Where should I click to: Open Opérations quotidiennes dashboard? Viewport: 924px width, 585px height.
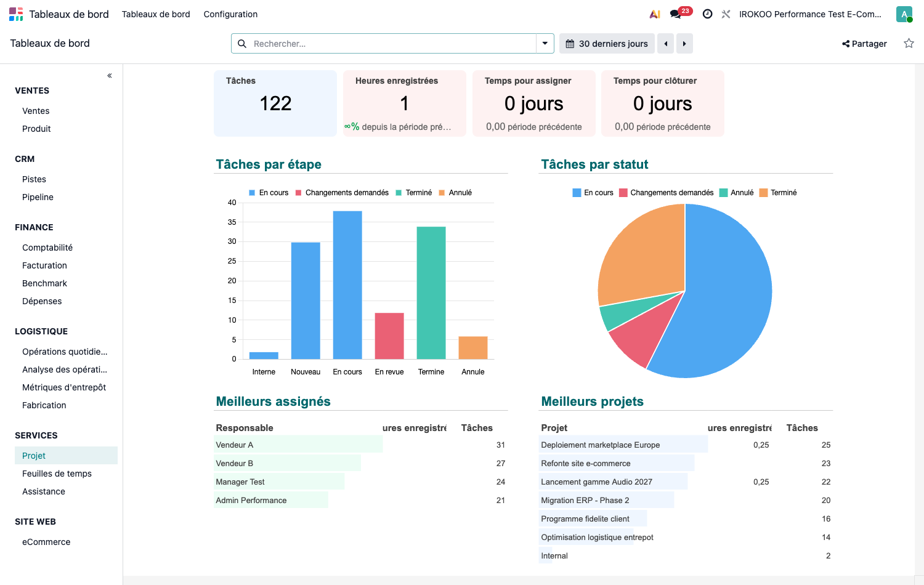[x=65, y=352]
